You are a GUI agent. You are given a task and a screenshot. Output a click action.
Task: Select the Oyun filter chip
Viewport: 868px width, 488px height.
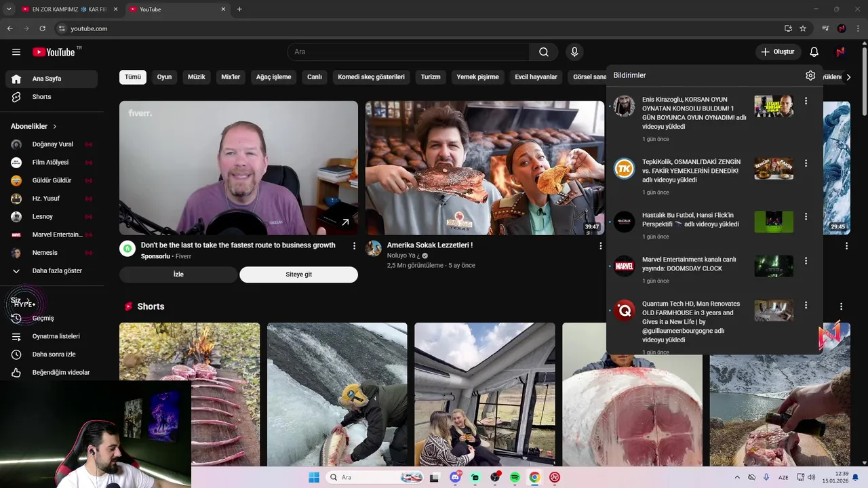click(x=164, y=77)
